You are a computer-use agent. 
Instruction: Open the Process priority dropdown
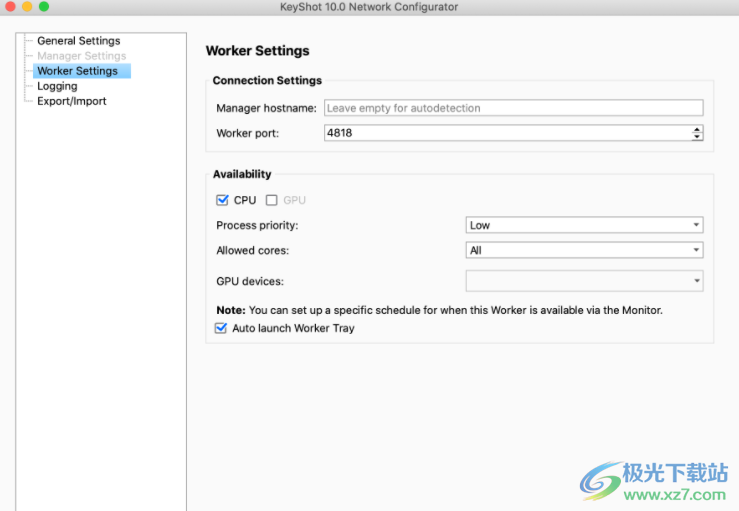[x=584, y=225]
